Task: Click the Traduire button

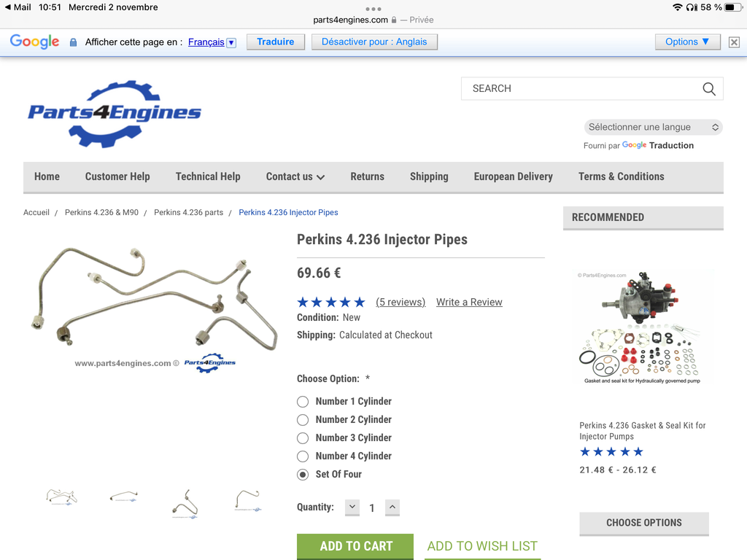Action: click(275, 42)
